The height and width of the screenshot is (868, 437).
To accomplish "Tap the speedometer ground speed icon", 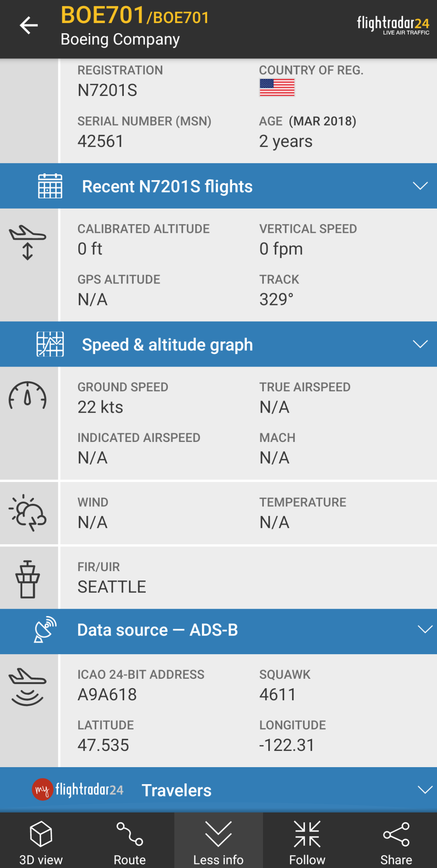I will [x=28, y=396].
